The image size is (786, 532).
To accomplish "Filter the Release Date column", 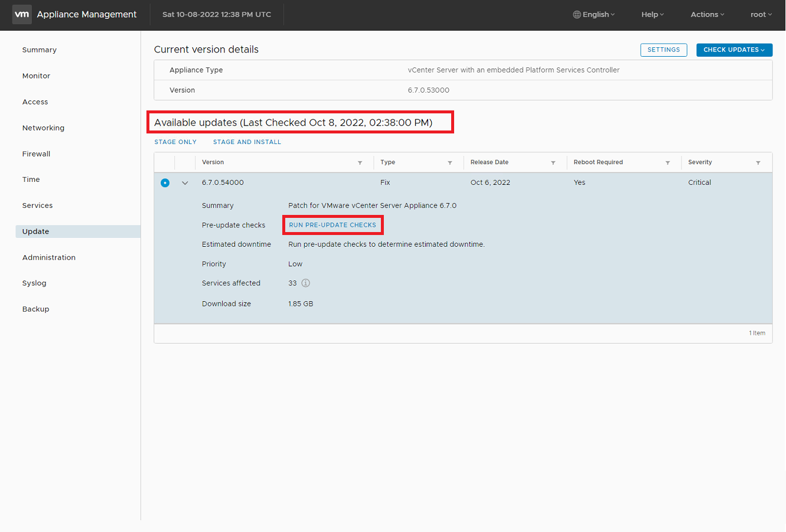I will point(553,162).
